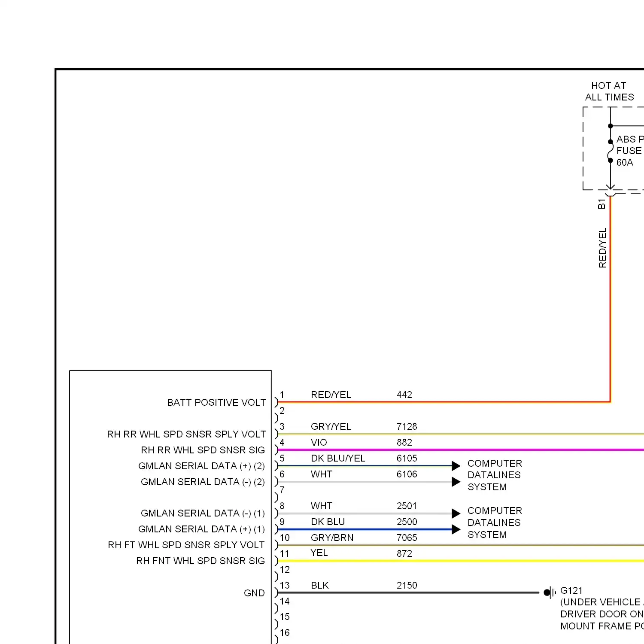The height and width of the screenshot is (644, 644).
Task: Select the WHT wire label on pin 6
Action: tap(322, 474)
